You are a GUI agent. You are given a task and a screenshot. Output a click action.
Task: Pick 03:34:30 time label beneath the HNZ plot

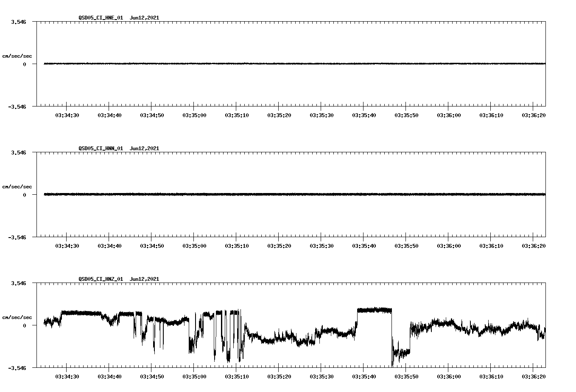pos(67,377)
